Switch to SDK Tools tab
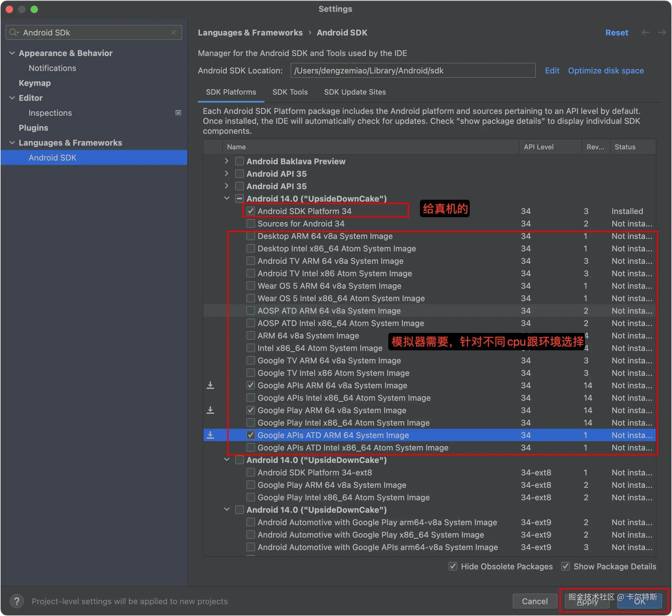Screen dimensions: 672x616 pyautogui.click(x=290, y=92)
